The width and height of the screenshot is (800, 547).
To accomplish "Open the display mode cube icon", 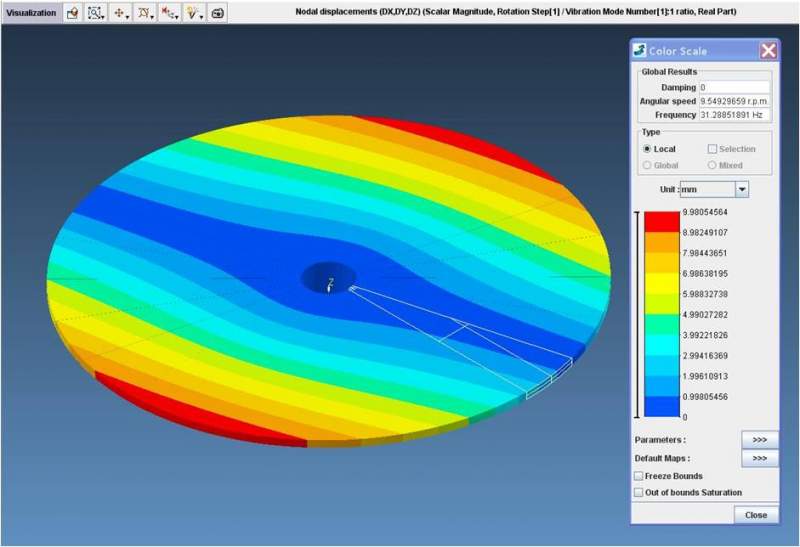I will click(x=72, y=13).
